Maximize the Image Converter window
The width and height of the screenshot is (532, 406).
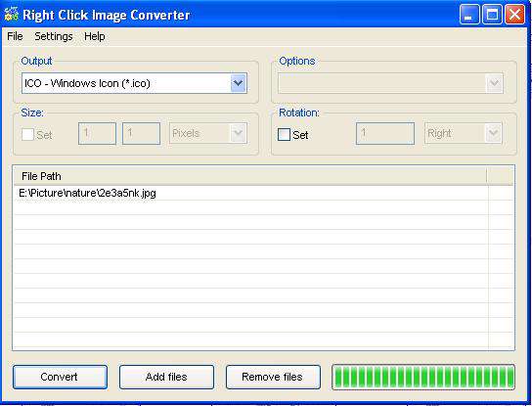(x=492, y=15)
